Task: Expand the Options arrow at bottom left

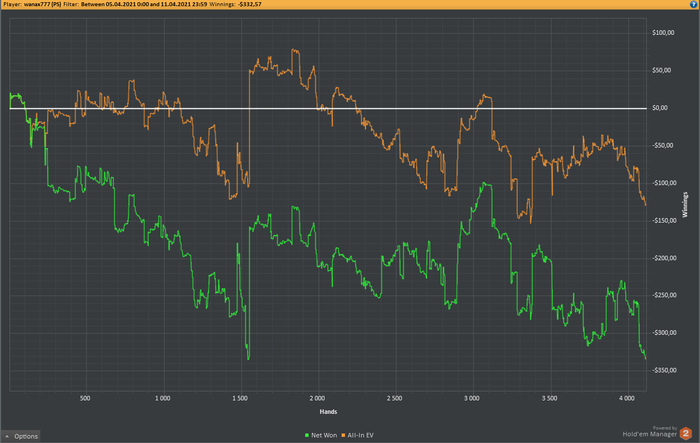Action: click(x=7, y=436)
